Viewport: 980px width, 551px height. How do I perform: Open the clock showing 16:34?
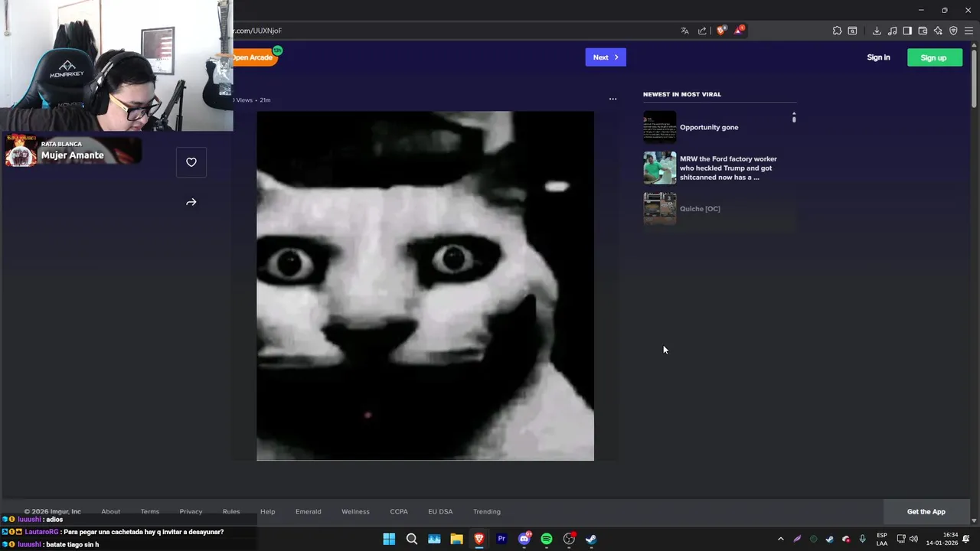pyautogui.click(x=942, y=539)
